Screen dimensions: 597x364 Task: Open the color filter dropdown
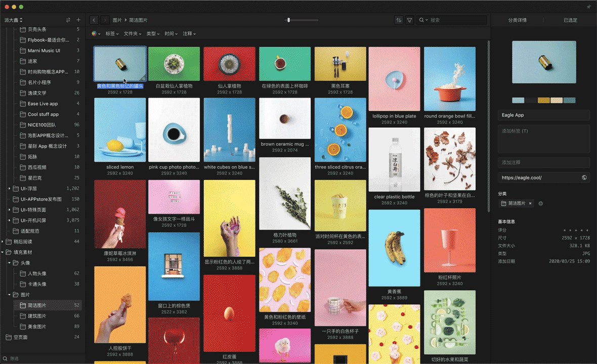pos(96,33)
